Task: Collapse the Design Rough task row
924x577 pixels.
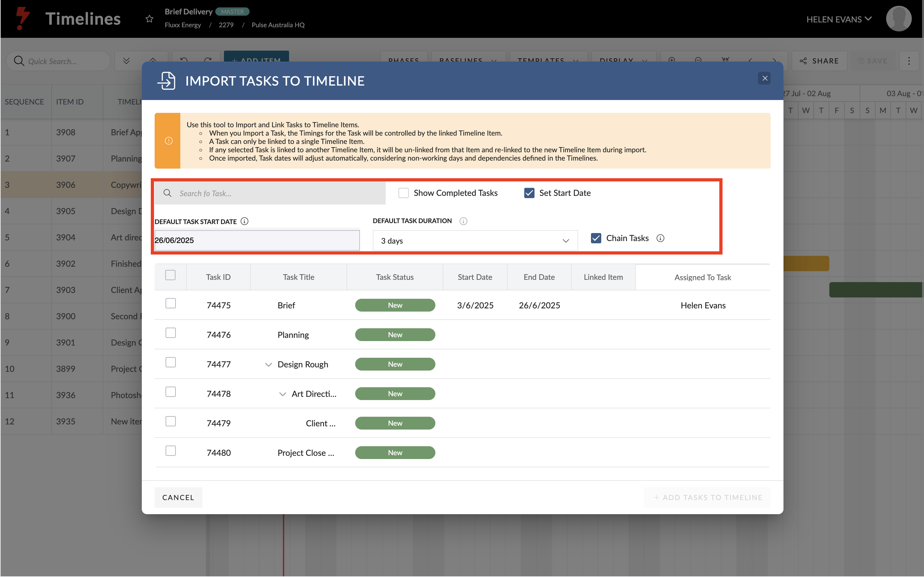Action: tap(269, 364)
